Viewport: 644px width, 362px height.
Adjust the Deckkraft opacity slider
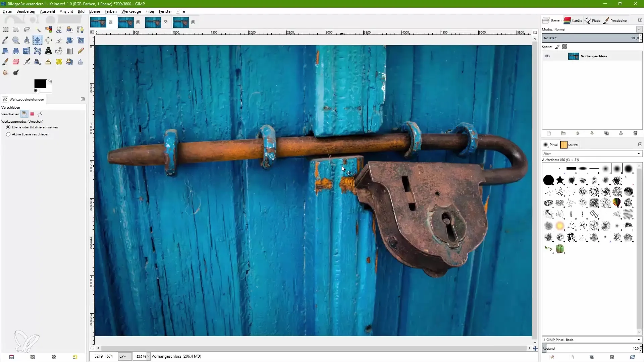[591, 38]
